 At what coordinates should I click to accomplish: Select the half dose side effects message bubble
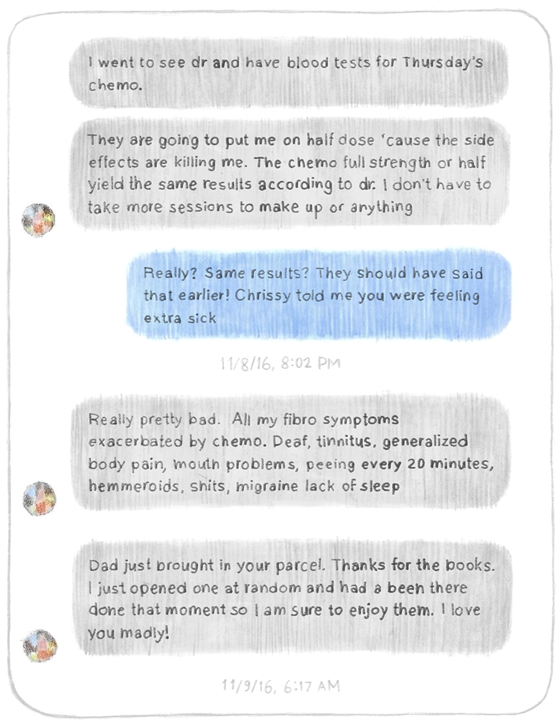pyautogui.click(x=290, y=173)
